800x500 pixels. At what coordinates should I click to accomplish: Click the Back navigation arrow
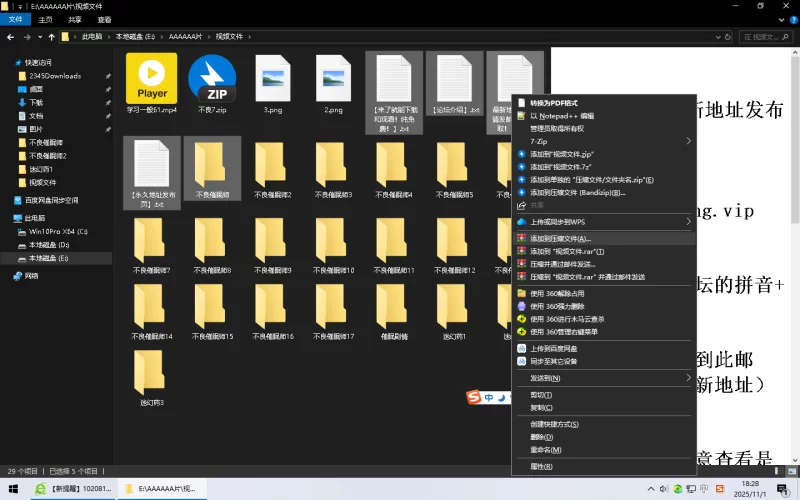[11, 37]
